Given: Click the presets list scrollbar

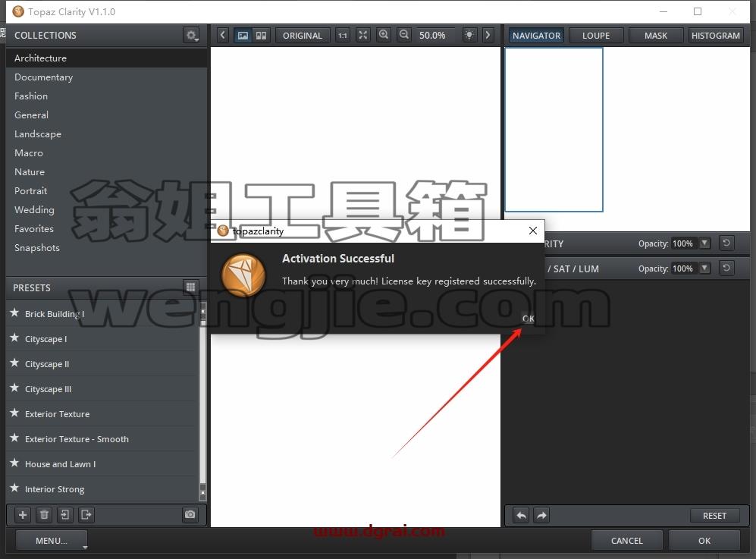Looking at the screenshot, I should pyautogui.click(x=202, y=401).
